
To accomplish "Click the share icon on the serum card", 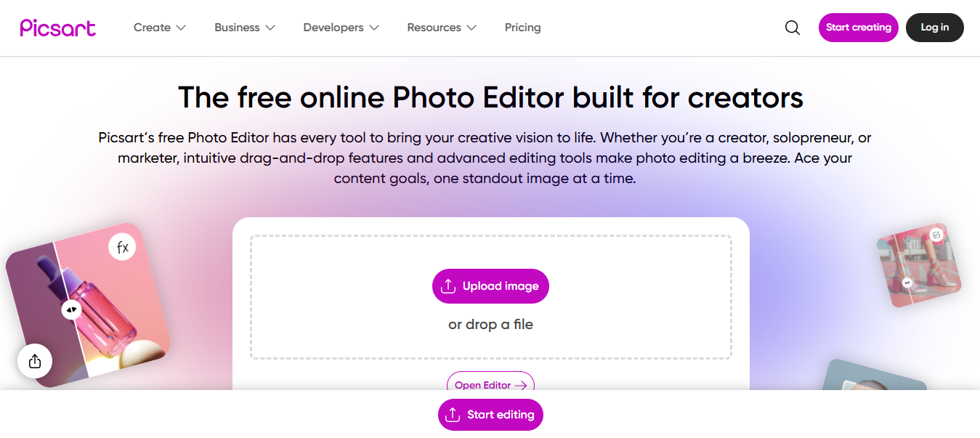I will tap(34, 360).
